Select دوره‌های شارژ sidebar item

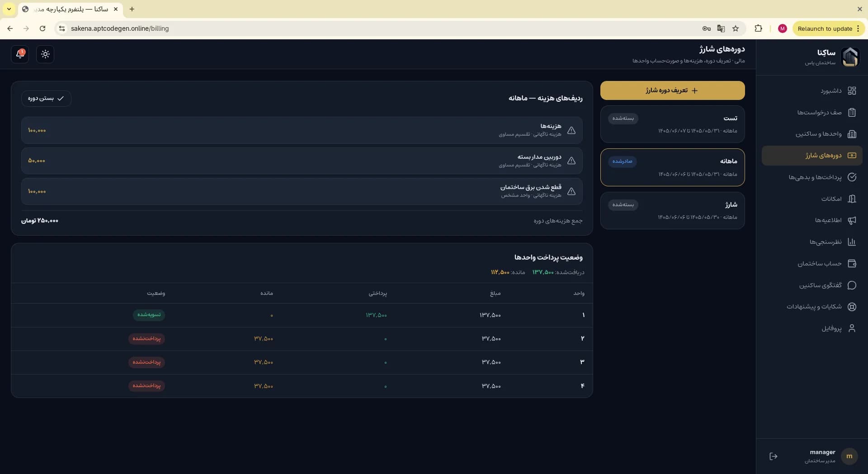[812, 156]
